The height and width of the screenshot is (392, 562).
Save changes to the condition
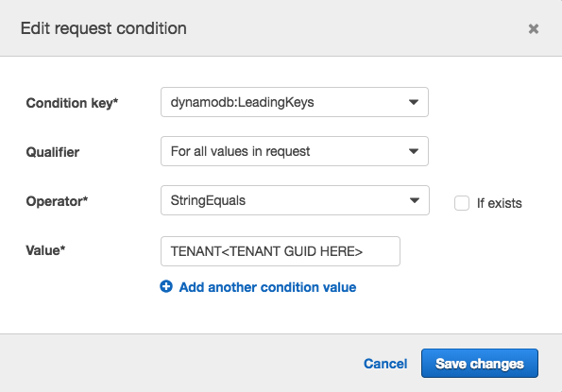[480, 364]
